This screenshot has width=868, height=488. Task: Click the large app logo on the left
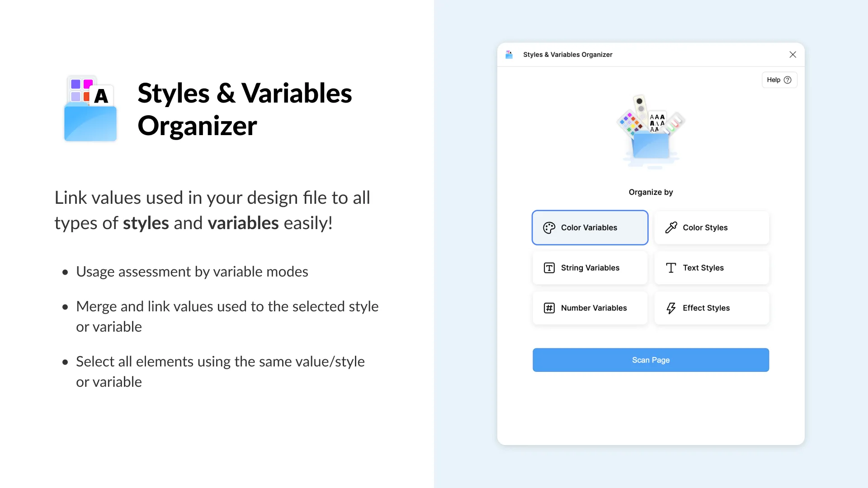[90, 108]
